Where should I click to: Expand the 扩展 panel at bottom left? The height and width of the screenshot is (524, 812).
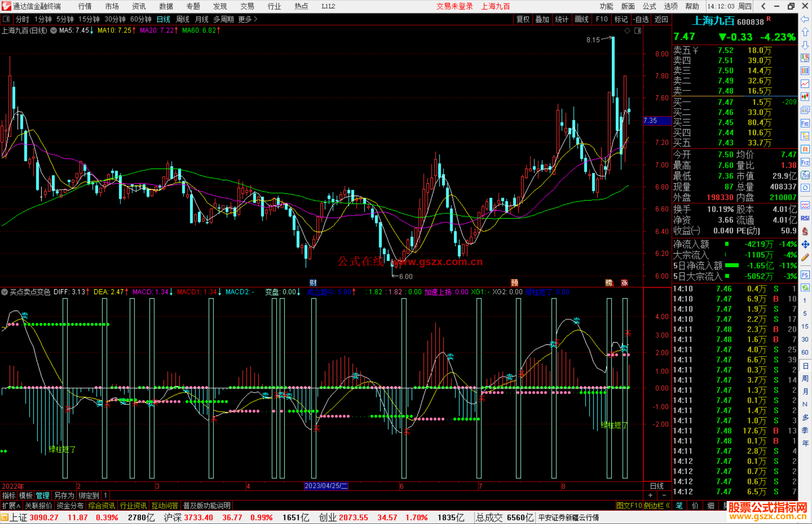pos(11,506)
